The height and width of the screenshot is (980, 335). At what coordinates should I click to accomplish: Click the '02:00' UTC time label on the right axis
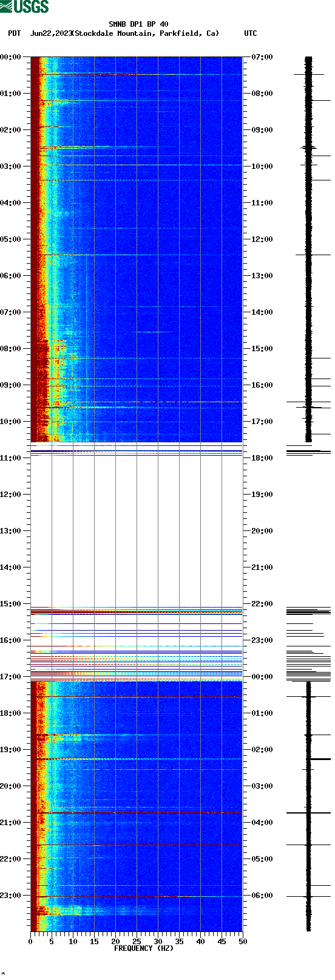point(262,750)
